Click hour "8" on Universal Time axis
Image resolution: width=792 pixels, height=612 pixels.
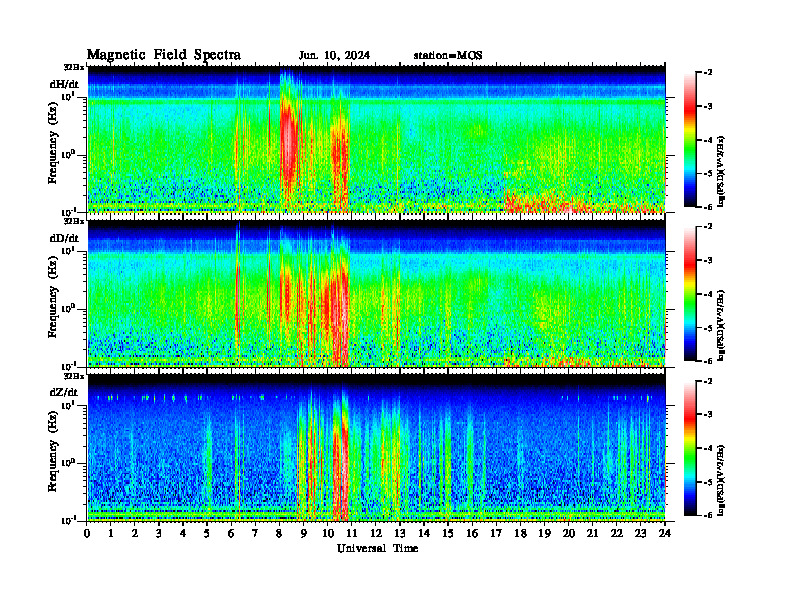coord(279,534)
